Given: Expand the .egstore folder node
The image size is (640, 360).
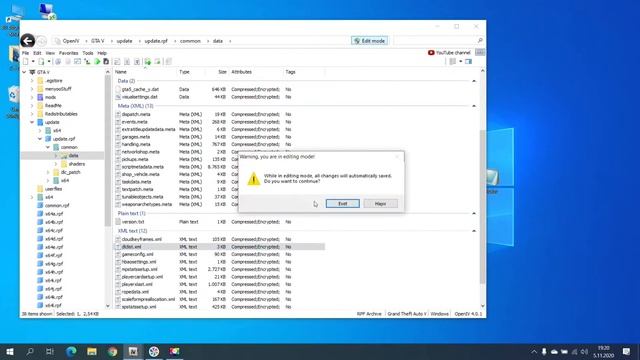Looking at the screenshot, I should [x=32, y=81].
